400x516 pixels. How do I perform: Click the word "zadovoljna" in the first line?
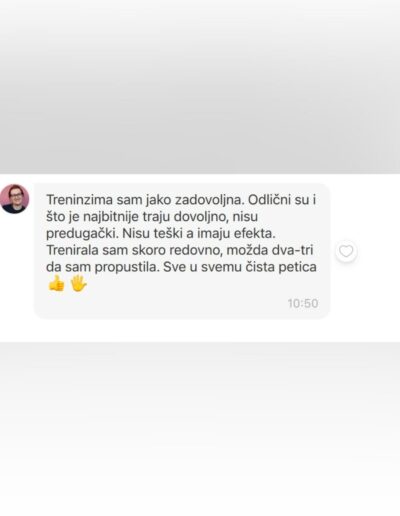tap(210, 200)
